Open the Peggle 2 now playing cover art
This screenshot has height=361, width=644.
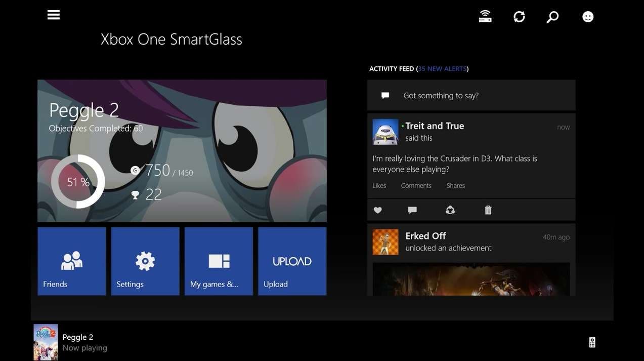coord(46,342)
